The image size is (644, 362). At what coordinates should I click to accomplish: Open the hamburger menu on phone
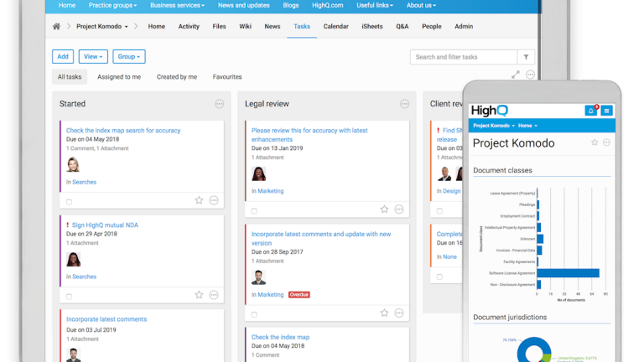[x=606, y=111]
